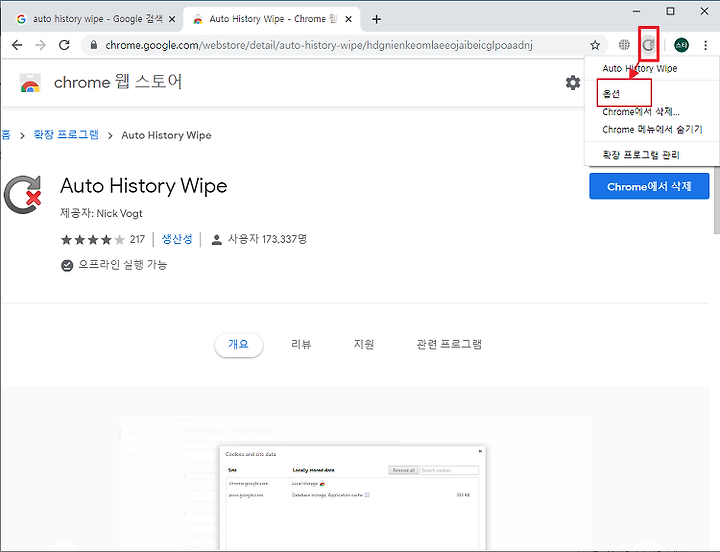Click the globe extension icon in the toolbar

(624, 45)
